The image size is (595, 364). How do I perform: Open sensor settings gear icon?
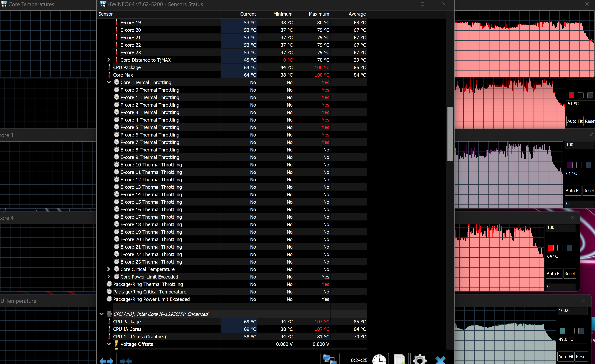coord(420,359)
